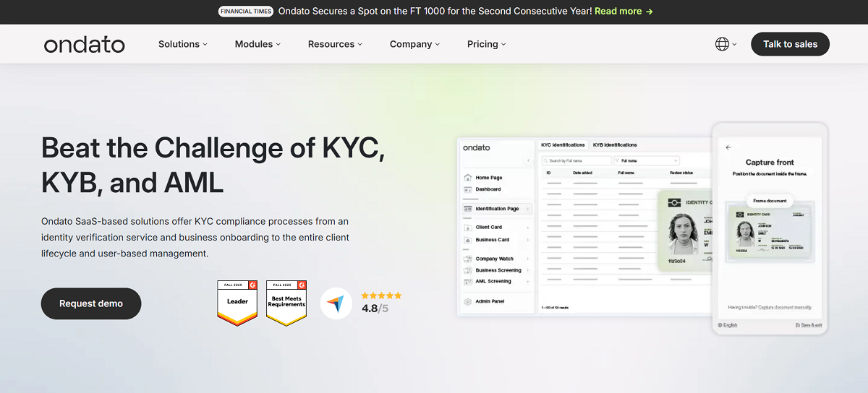868x393 pixels.
Task: Click the Home Page icon in dashboard sidebar
Action: tap(468, 178)
